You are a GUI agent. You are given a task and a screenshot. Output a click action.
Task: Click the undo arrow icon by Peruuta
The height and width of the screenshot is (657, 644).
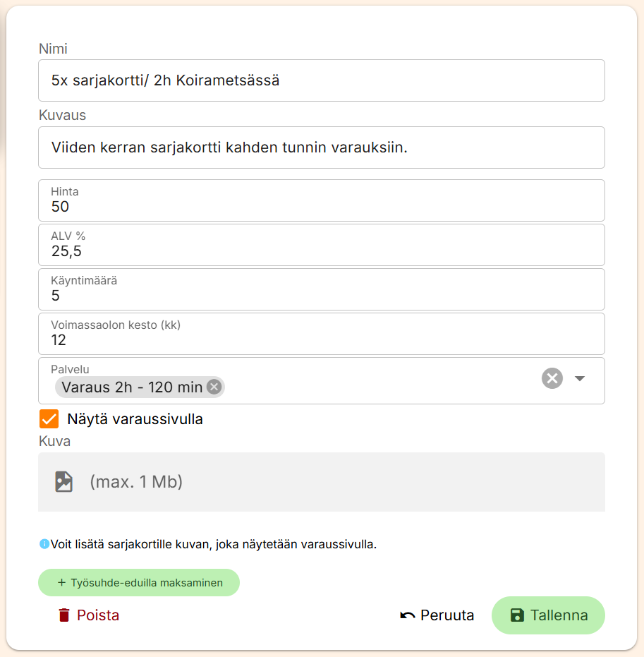[x=408, y=615]
